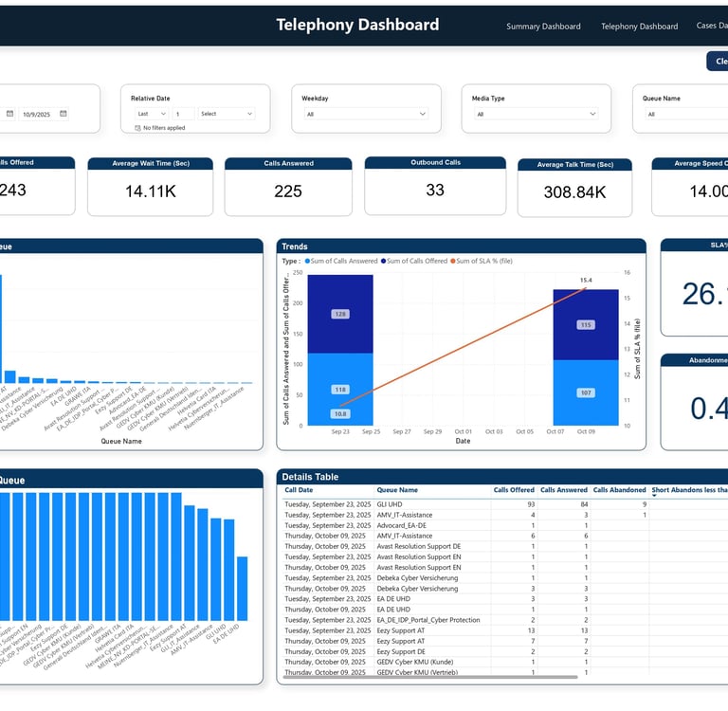Select the Sep 23 Calls Offered bar segment
Image resolution: width=728 pixels, height=711 pixels.
(x=340, y=314)
